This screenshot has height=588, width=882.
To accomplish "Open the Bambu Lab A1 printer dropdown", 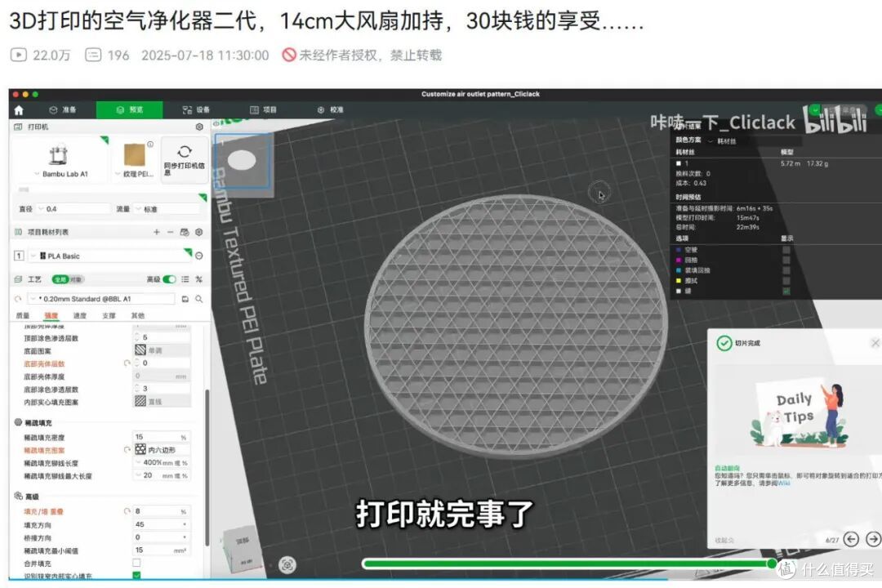I will tap(60, 174).
